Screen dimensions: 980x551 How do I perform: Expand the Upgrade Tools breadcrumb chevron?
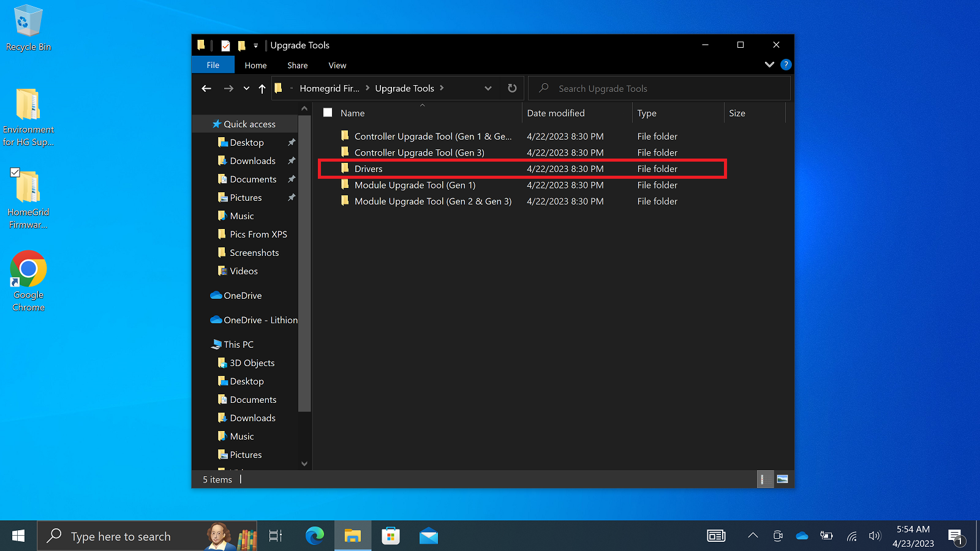(442, 88)
